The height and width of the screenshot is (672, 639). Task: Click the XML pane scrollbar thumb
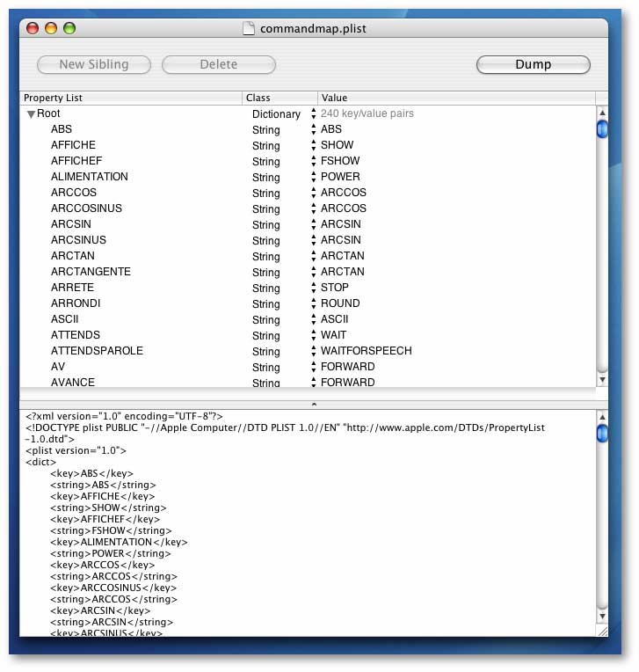[x=602, y=433]
